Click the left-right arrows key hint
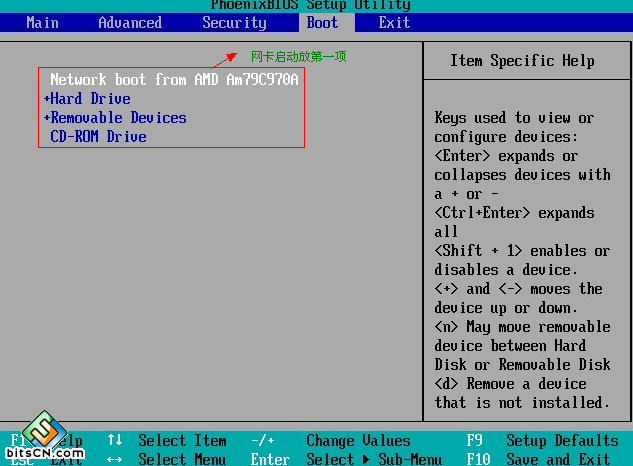 tap(115, 460)
